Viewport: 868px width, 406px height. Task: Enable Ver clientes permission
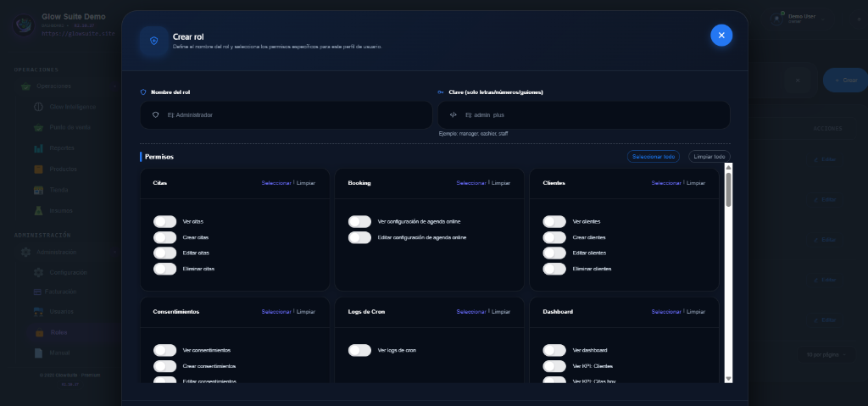pos(554,221)
